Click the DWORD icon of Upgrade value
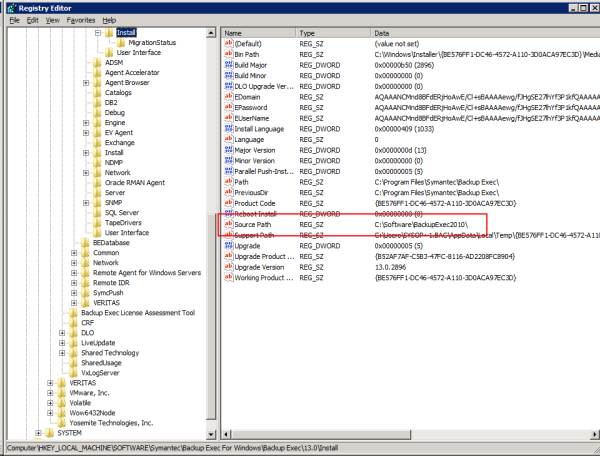600x456 pixels. [228, 246]
